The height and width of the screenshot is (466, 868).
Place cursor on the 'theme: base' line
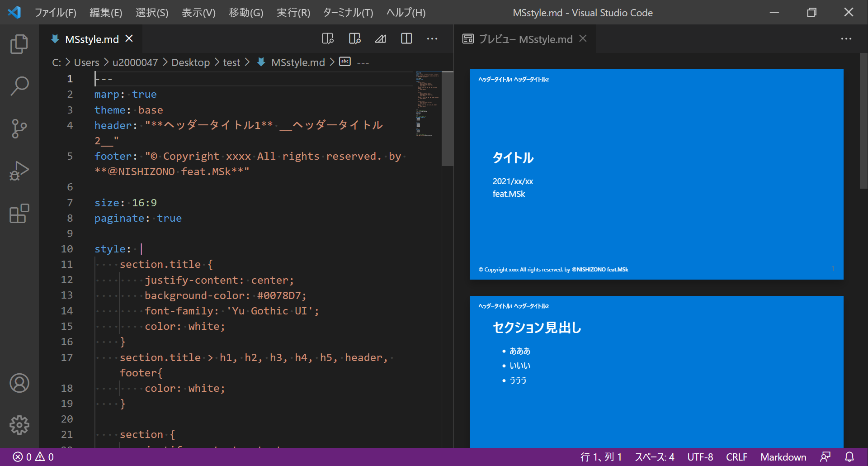[129, 110]
